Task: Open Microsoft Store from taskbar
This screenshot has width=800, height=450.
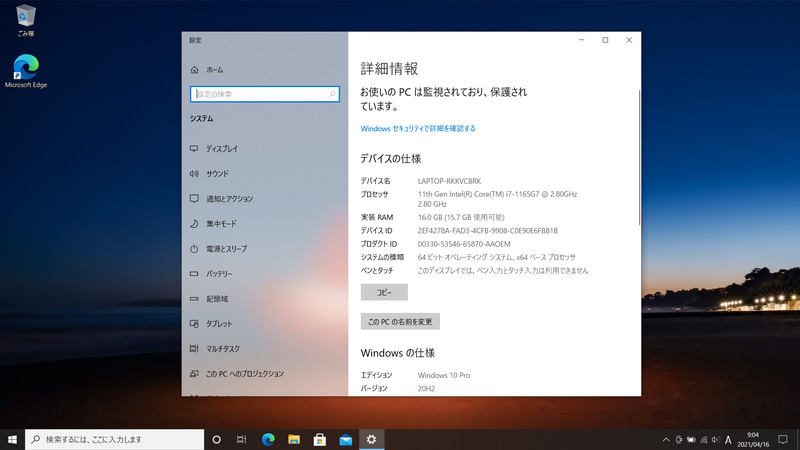Action: point(320,439)
